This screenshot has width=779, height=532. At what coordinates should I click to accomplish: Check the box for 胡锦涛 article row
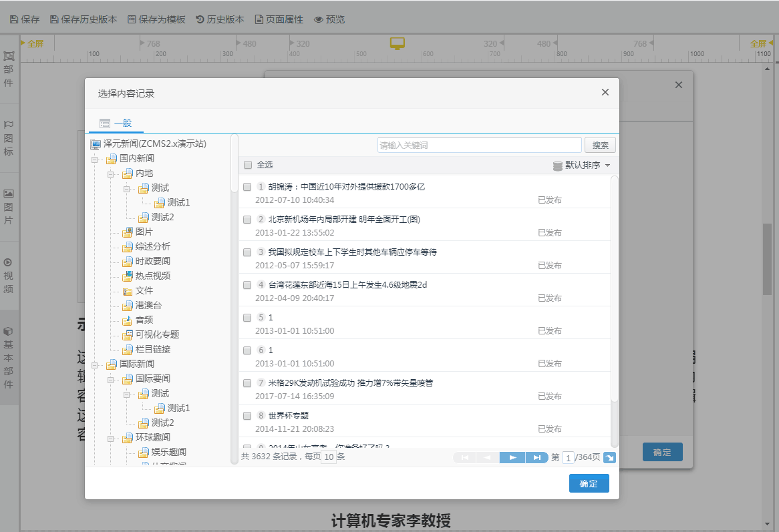(247, 187)
